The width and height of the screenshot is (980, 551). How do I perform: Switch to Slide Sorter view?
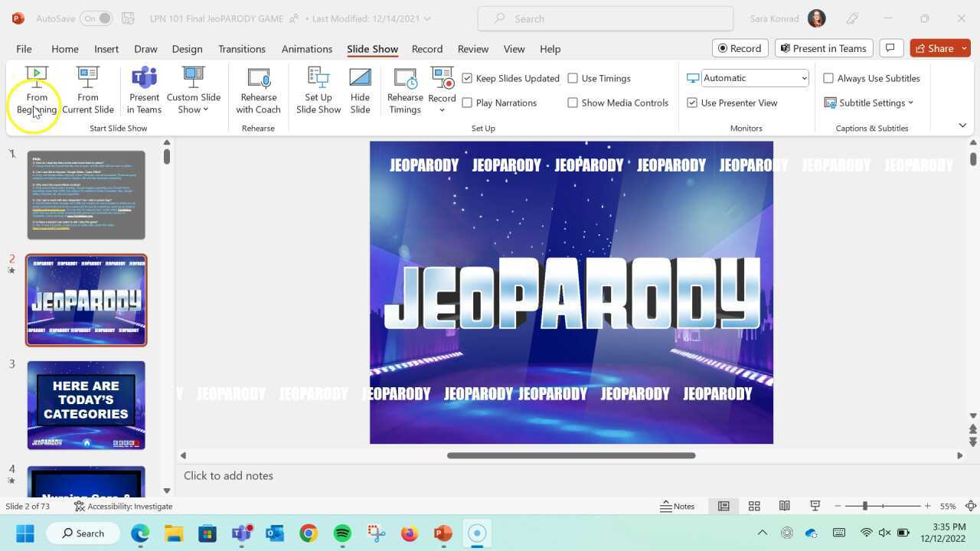coord(754,506)
